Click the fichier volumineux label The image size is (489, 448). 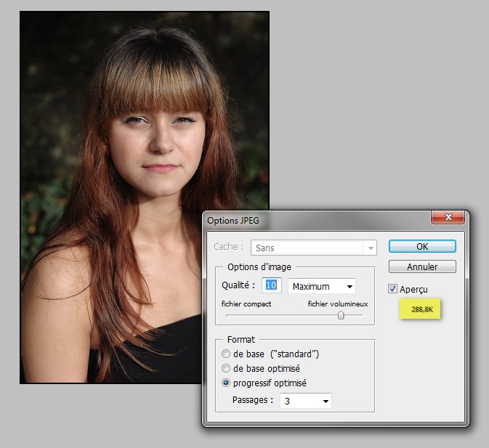(338, 304)
